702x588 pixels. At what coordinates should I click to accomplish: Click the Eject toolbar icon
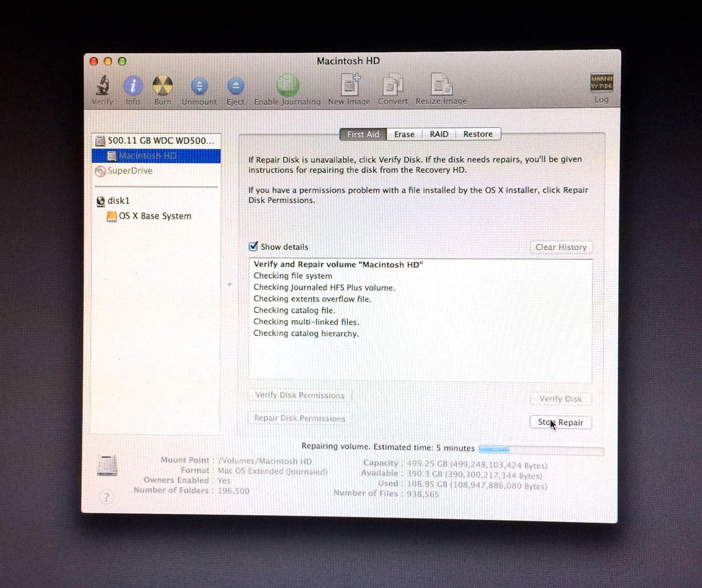point(235,86)
